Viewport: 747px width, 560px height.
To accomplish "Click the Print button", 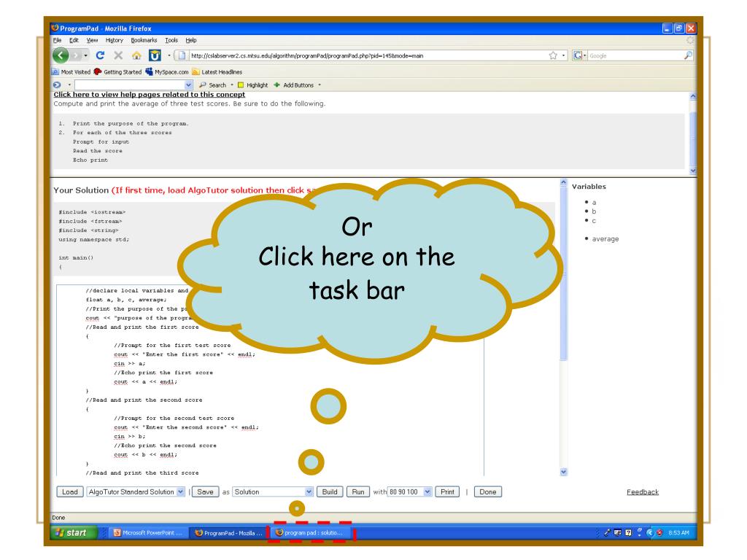I will [447, 492].
